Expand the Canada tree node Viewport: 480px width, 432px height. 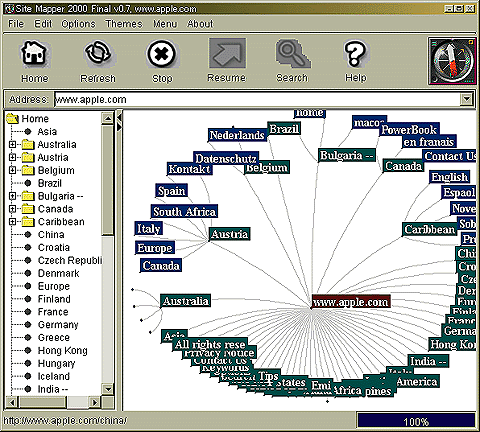[x=12, y=209]
